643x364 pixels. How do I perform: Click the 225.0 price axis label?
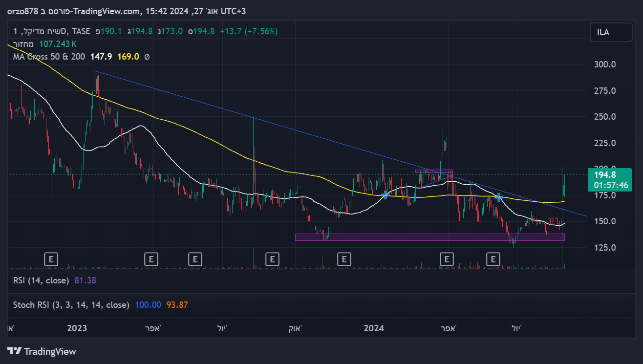point(604,143)
